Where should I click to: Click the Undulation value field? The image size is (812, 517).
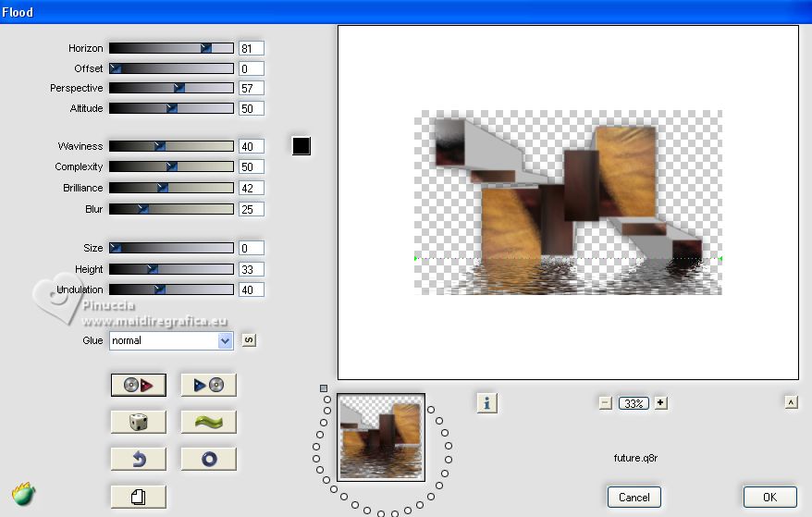pos(252,289)
